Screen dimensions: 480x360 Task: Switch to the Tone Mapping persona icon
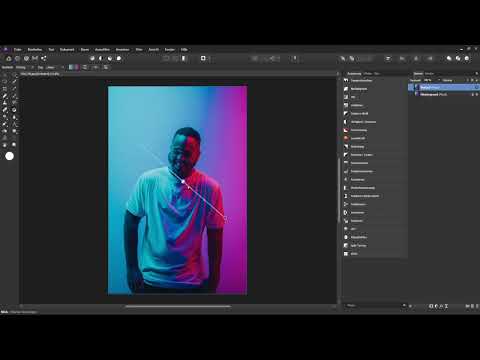(35, 58)
